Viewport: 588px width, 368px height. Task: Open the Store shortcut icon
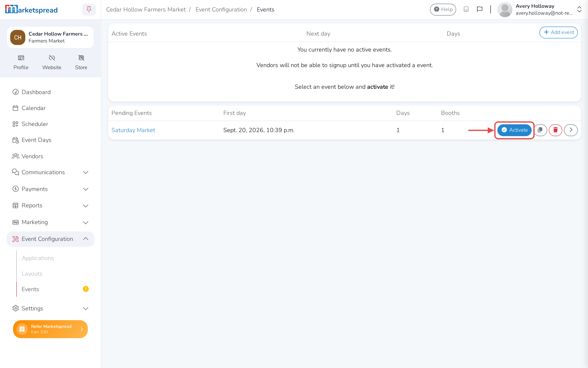click(81, 62)
